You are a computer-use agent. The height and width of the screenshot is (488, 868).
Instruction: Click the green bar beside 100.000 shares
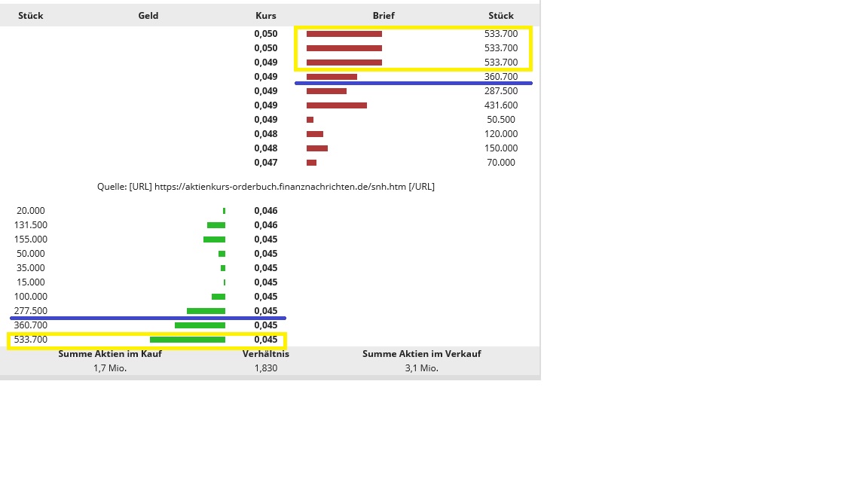pos(219,296)
